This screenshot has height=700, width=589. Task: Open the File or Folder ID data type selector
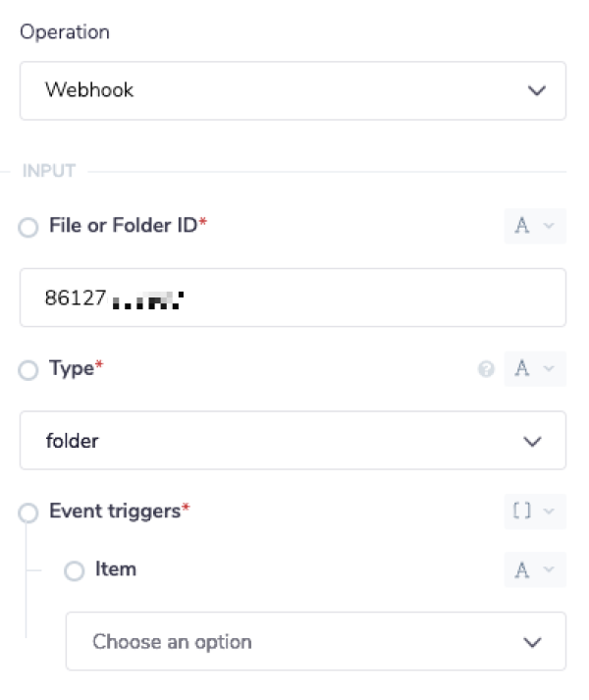[534, 226]
